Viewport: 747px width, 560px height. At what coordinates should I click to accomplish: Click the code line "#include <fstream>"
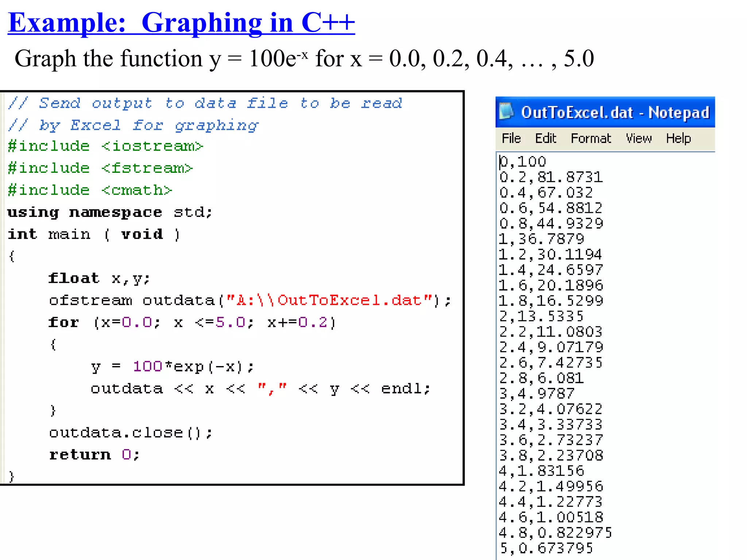pos(100,168)
